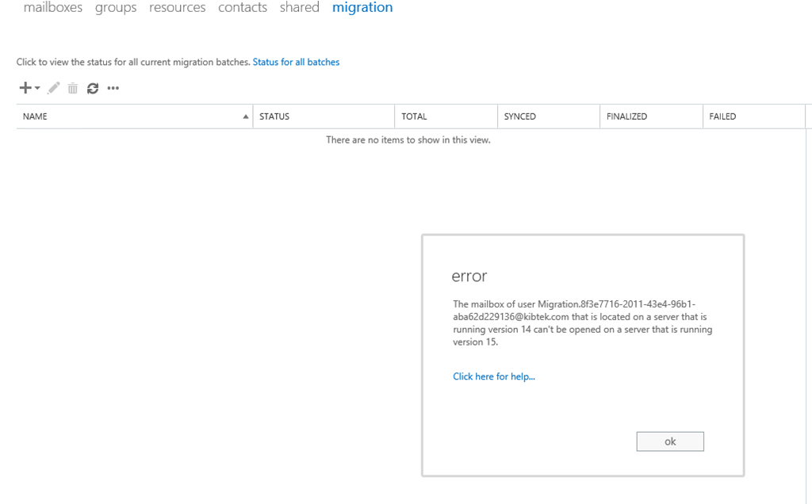Viewport: 812px width, 504px height.
Task: Click the ok button in error dialog
Action: tap(670, 441)
